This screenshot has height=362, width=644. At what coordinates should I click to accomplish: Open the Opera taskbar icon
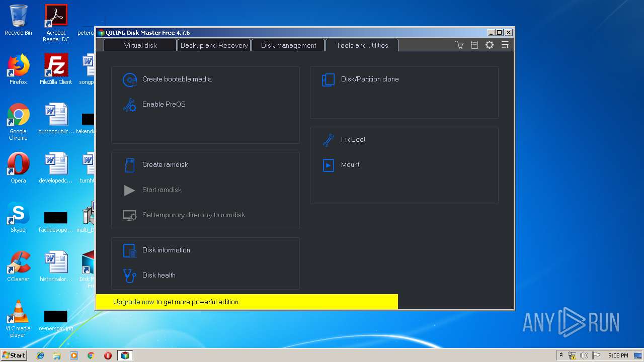click(x=108, y=355)
